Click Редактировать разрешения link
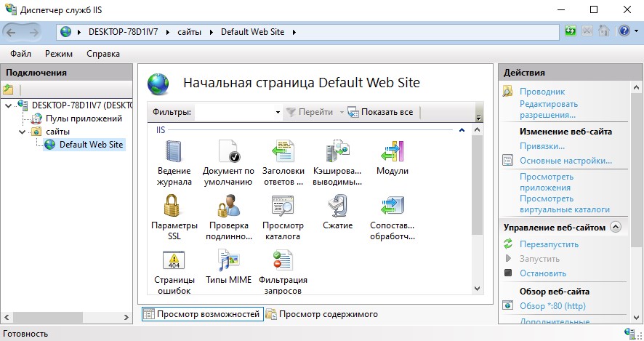 tap(549, 109)
